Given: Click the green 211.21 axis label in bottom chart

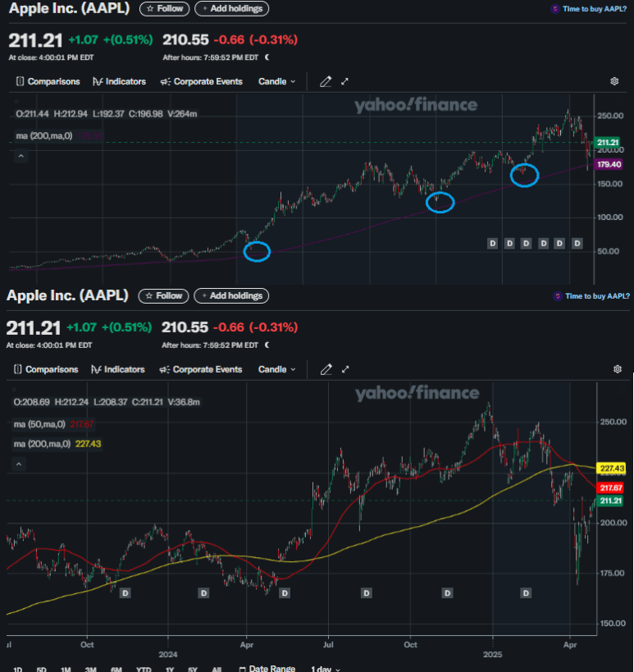Looking at the screenshot, I should tap(610, 501).
